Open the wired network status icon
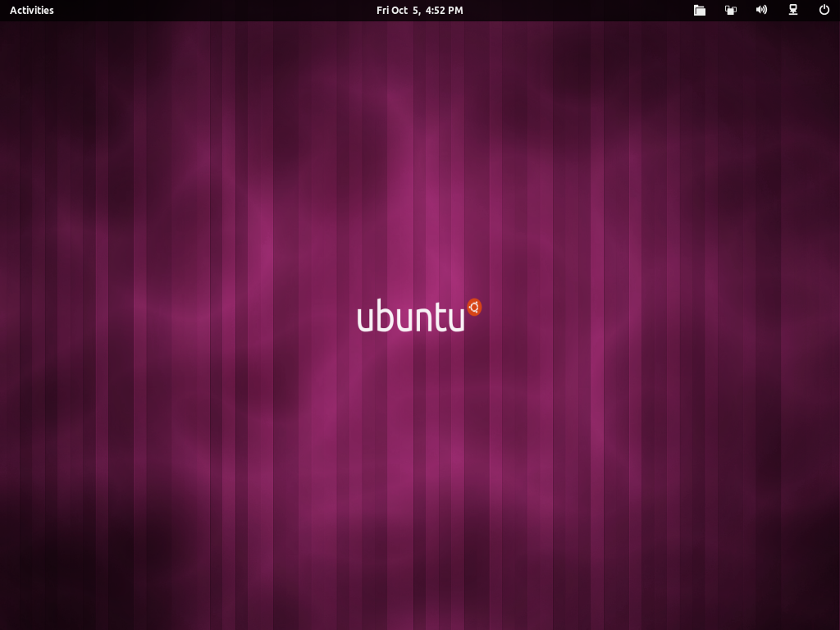The image size is (840, 630). point(793,10)
